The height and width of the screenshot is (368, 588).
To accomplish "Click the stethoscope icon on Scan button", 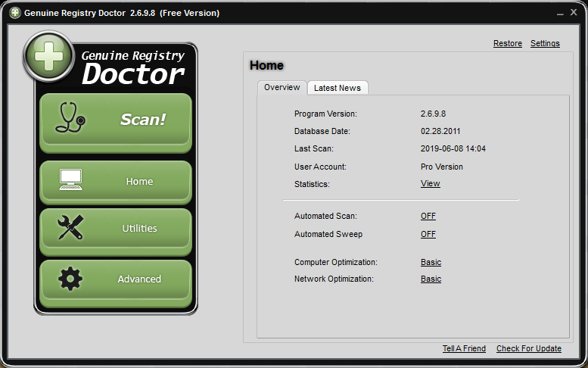I will pyautogui.click(x=70, y=118).
